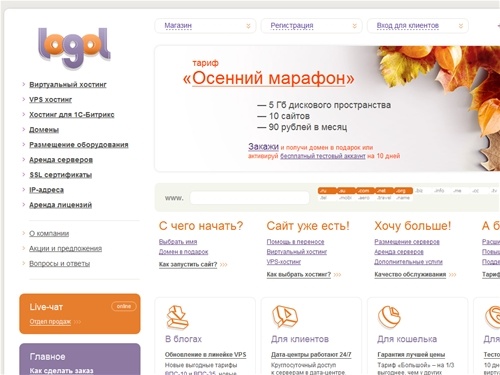Click arrows after 'Качество обслуживания'
The height and width of the screenshot is (375, 500).
coord(452,275)
